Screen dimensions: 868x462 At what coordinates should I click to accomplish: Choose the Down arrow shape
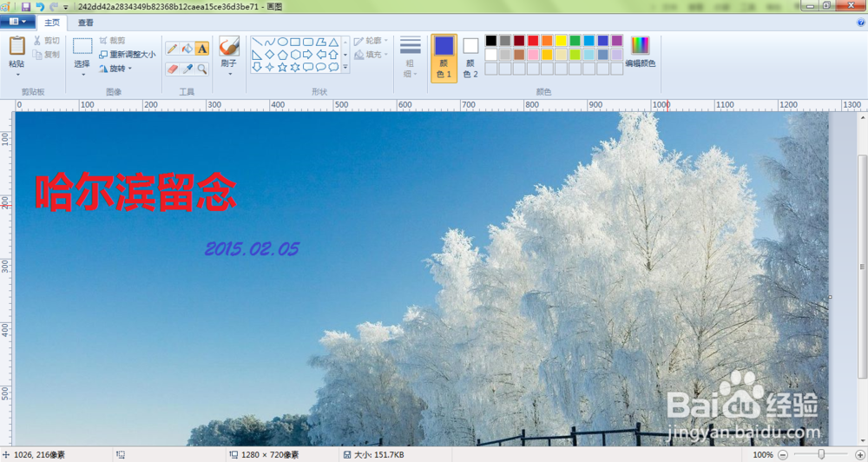[x=257, y=67]
